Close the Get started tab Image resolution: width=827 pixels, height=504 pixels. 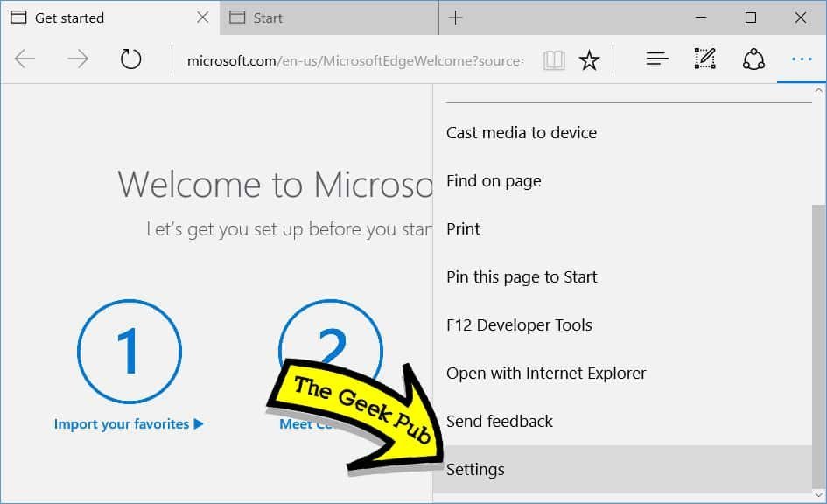tap(202, 17)
